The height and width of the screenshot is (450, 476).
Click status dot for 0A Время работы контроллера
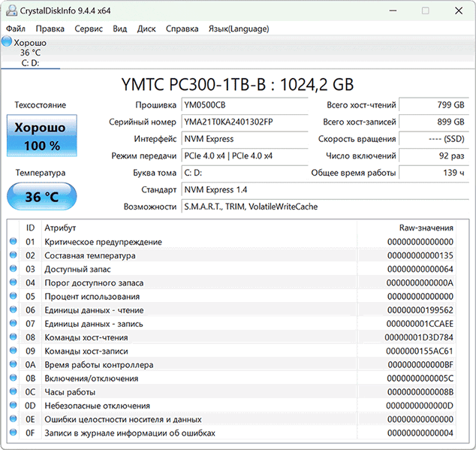(x=13, y=364)
